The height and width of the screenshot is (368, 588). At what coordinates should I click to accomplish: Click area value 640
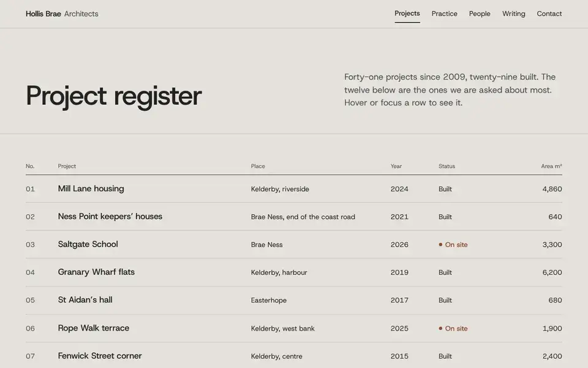(555, 217)
